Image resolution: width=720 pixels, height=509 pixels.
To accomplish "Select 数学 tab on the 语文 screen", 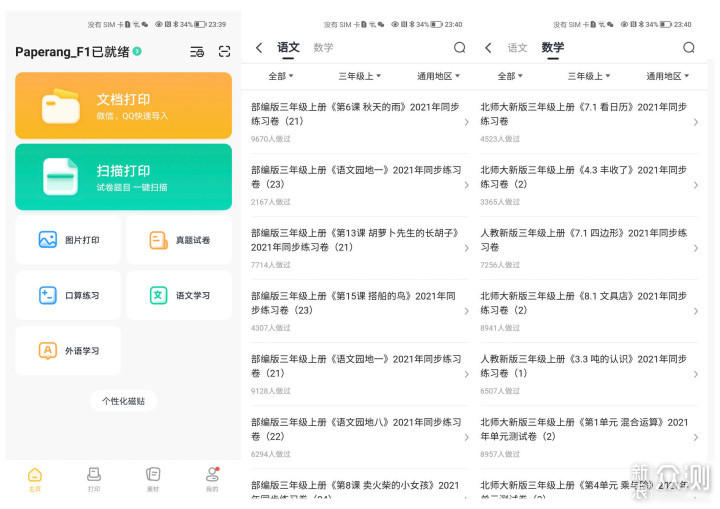I will pyautogui.click(x=323, y=48).
